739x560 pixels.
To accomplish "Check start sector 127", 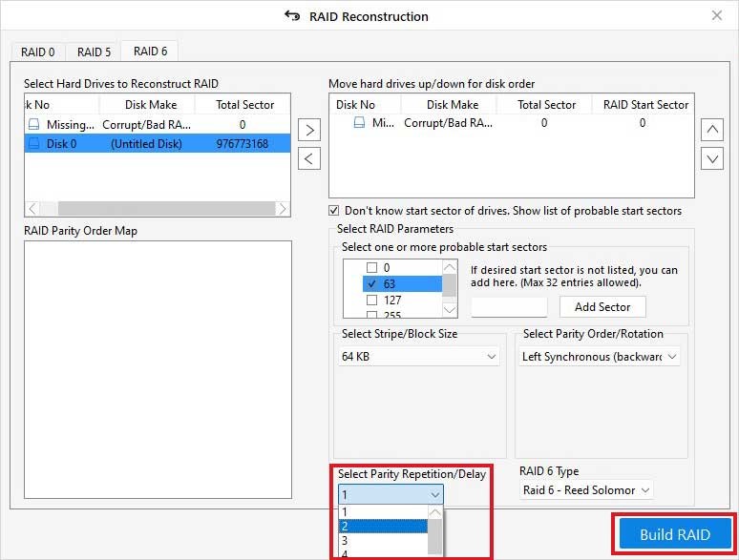I will click(x=371, y=300).
